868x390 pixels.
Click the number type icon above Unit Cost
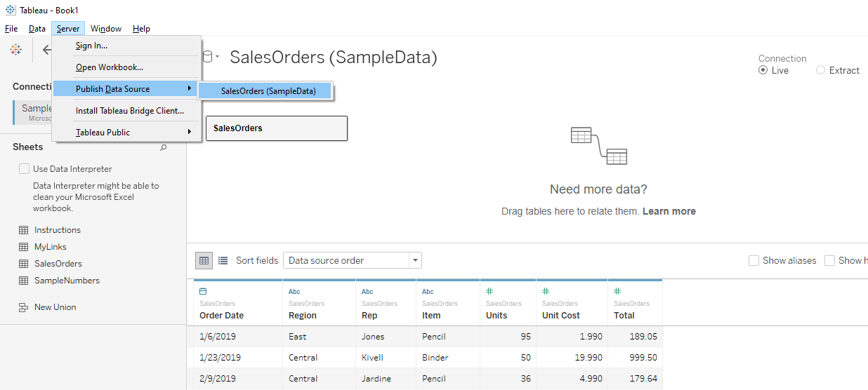pos(546,291)
